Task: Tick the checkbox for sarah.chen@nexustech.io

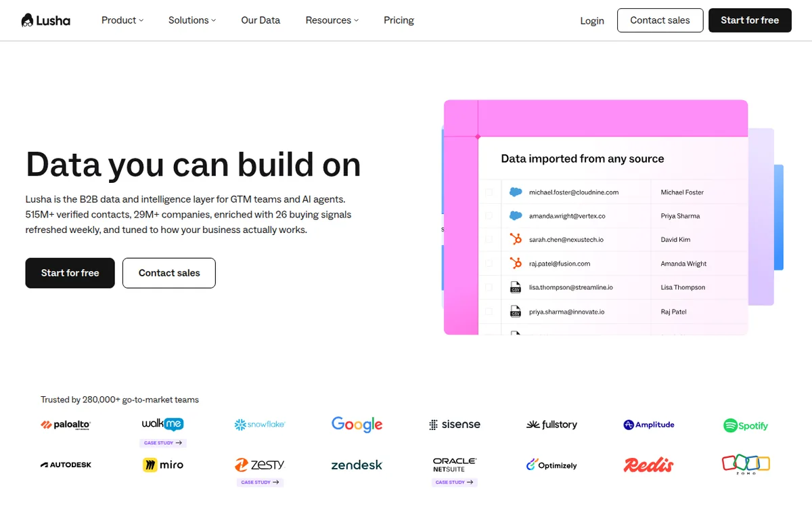Action: pyautogui.click(x=489, y=240)
